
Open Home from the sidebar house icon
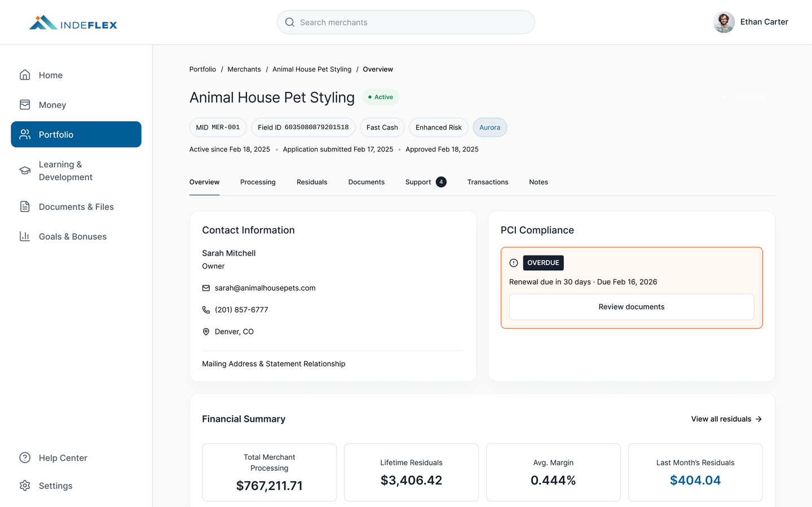coord(25,75)
